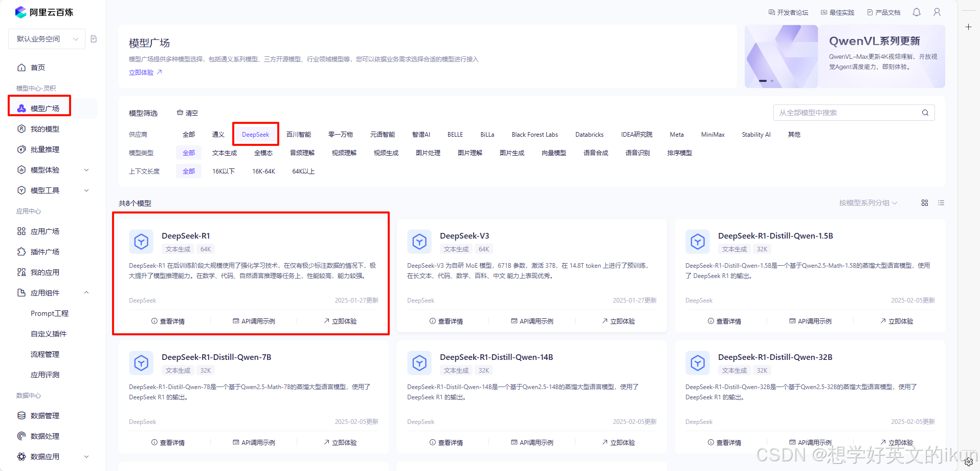Click the DeepSeek-R1-Distill-Qwen-1.5B model icon
The image size is (980, 471).
[x=698, y=241]
